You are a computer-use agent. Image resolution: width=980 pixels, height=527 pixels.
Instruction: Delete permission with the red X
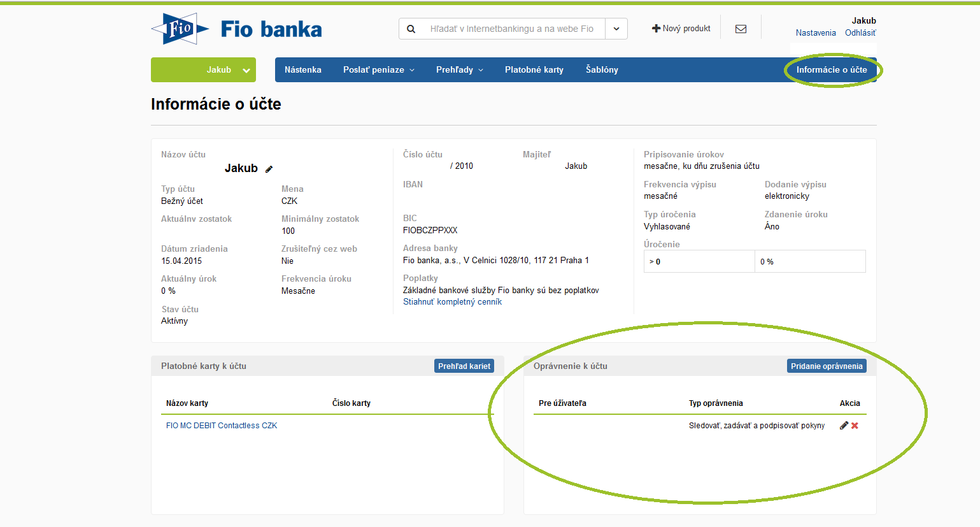pos(855,425)
